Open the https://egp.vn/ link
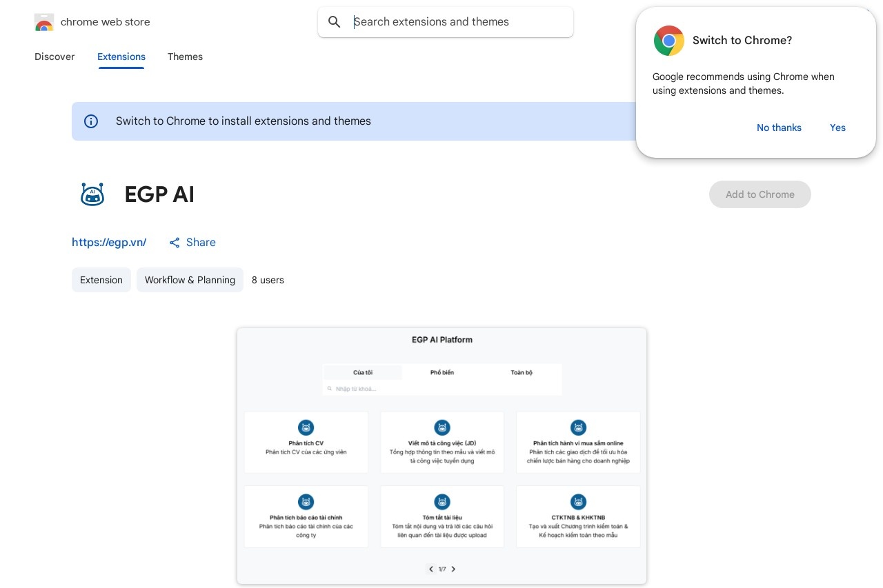Screen dimensions: 883x588 (109, 243)
